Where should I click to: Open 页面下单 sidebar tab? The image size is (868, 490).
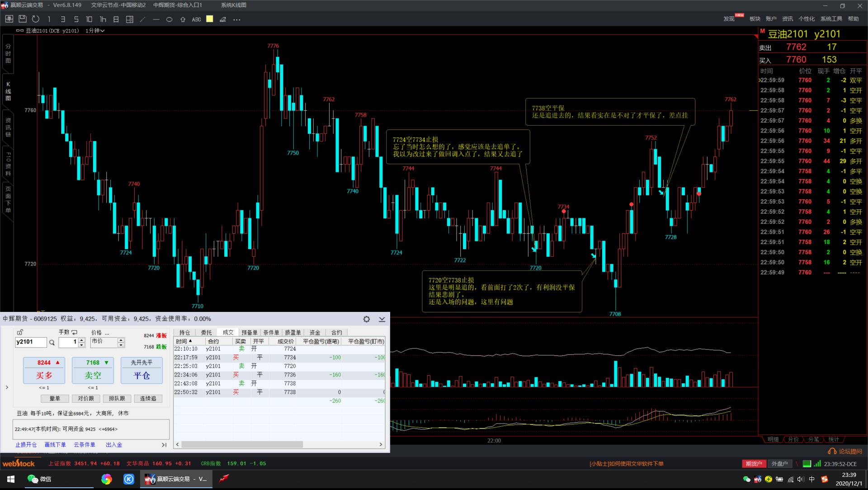[8, 199]
